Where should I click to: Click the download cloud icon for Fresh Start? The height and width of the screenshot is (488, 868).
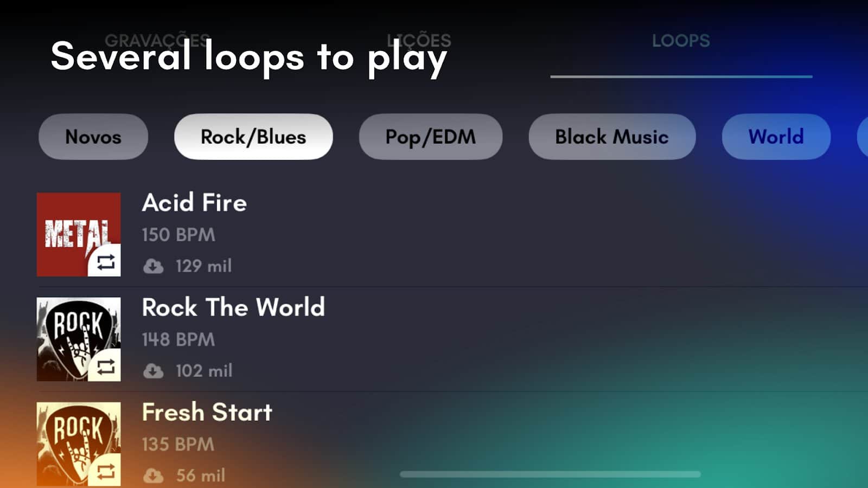153,476
